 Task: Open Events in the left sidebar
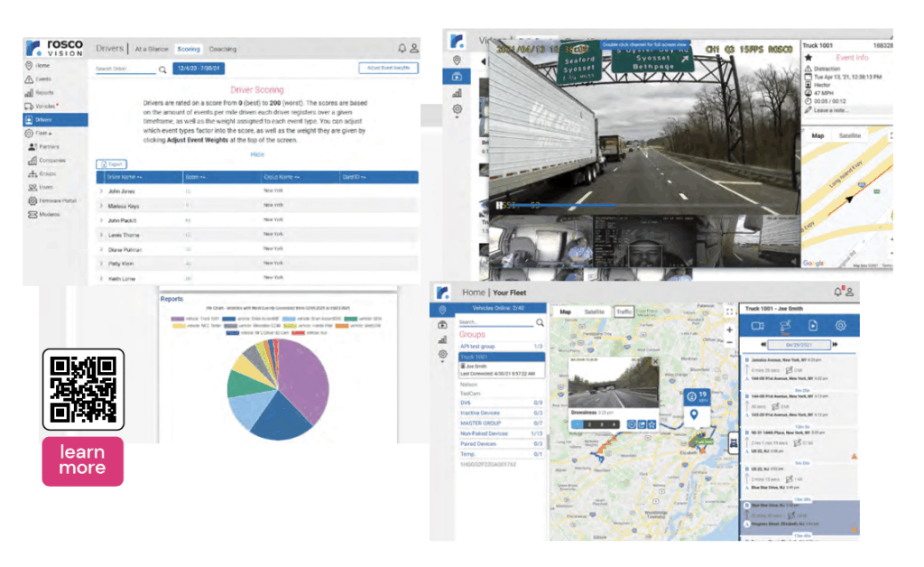point(42,79)
